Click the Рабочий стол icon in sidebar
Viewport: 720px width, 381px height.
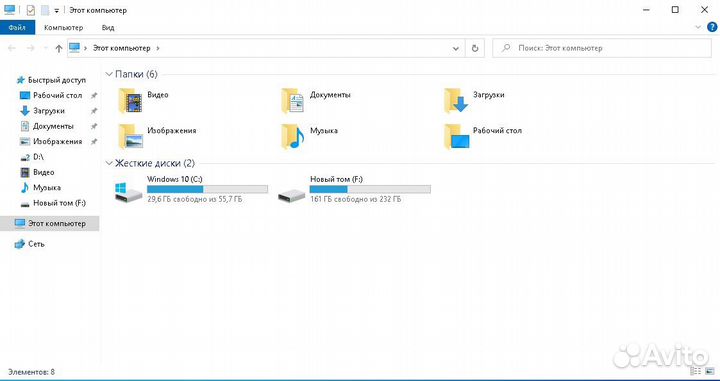click(x=25, y=95)
